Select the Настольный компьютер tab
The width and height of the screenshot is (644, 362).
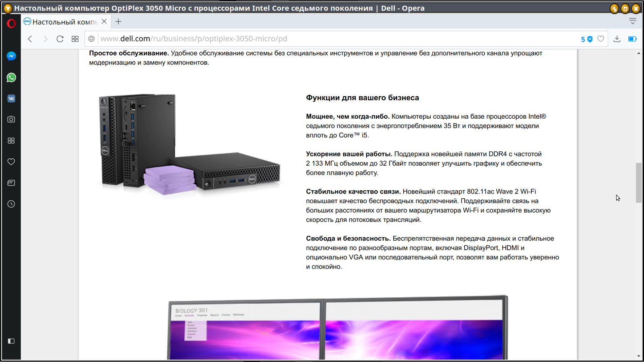click(x=65, y=22)
